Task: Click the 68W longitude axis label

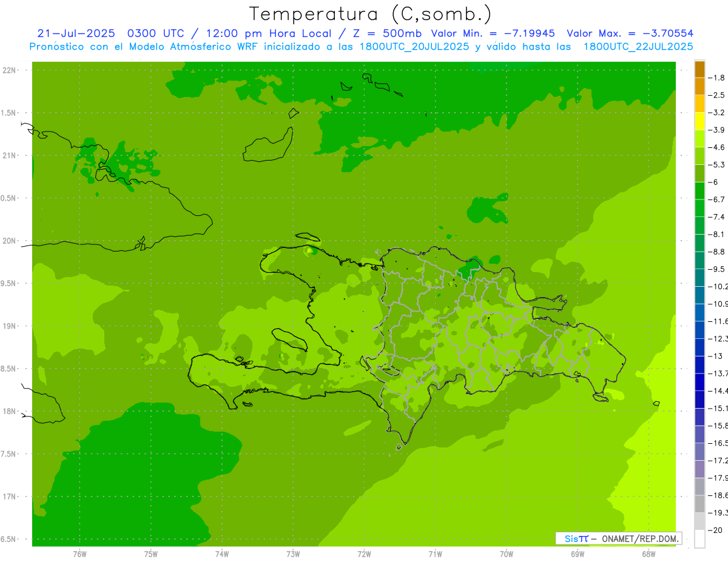Action: [649, 554]
